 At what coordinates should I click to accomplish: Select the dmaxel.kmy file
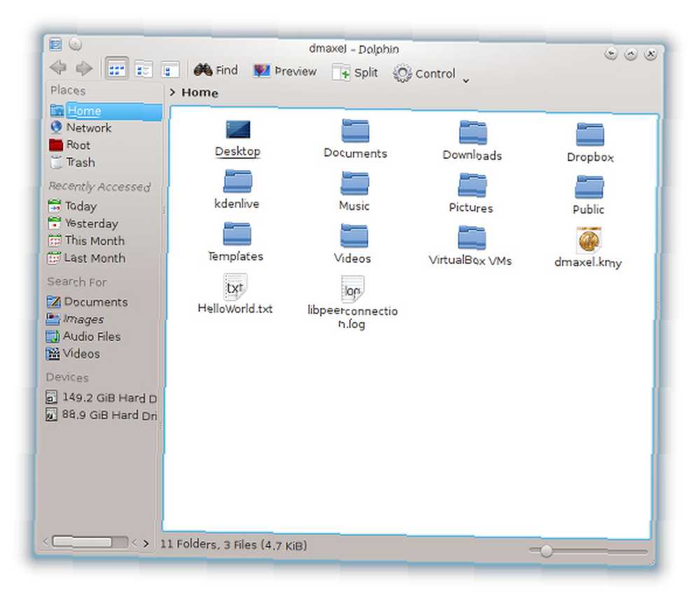tap(588, 248)
